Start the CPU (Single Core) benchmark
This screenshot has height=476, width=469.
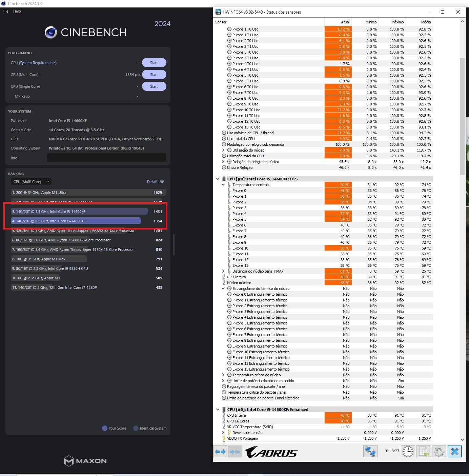[154, 86]
